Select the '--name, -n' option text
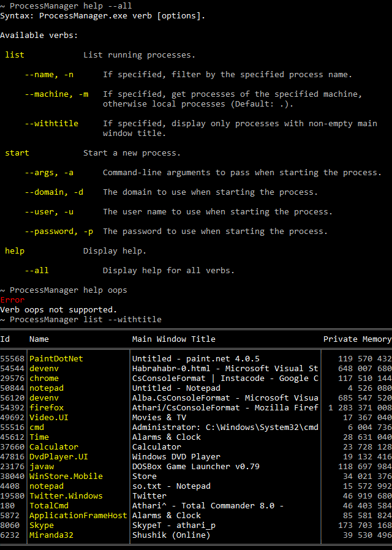 coord(49,75)
